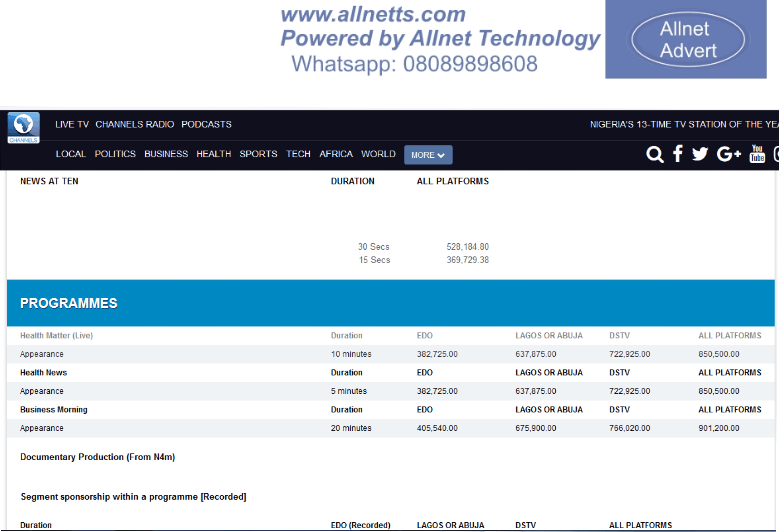The height and width of the screenshot is (532, 780).
Task: Click the Google Plus icon
Action: pyautogui.click(x=728, y=154)
